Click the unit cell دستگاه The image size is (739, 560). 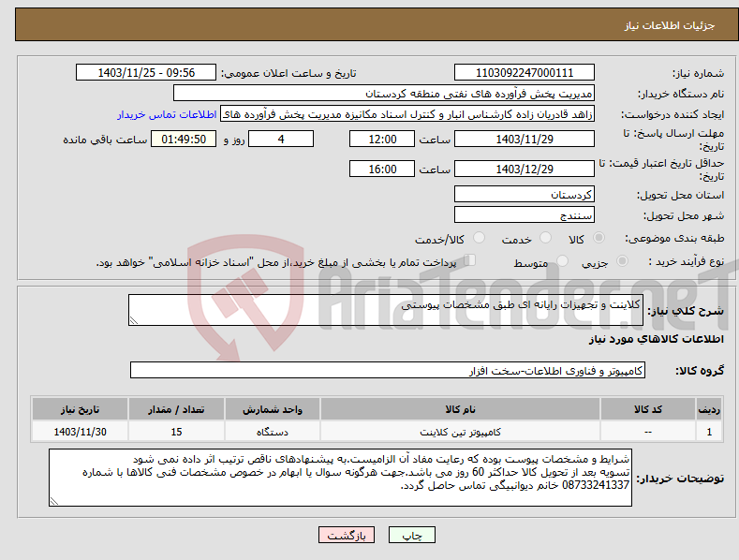pos(273,432)
